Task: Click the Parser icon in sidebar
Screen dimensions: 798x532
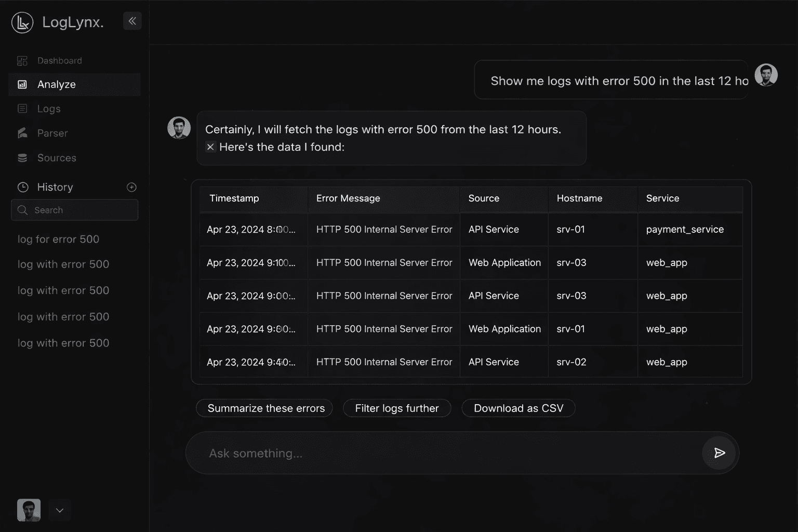Action: coord(22,133)
